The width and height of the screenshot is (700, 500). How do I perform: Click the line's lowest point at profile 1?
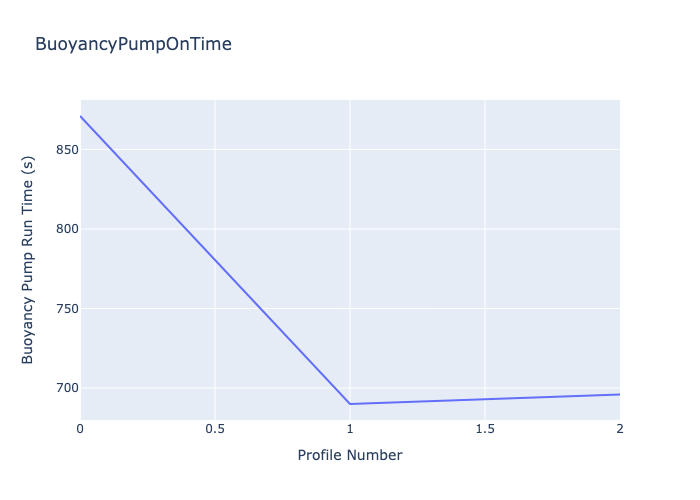[x=350, y=404]
